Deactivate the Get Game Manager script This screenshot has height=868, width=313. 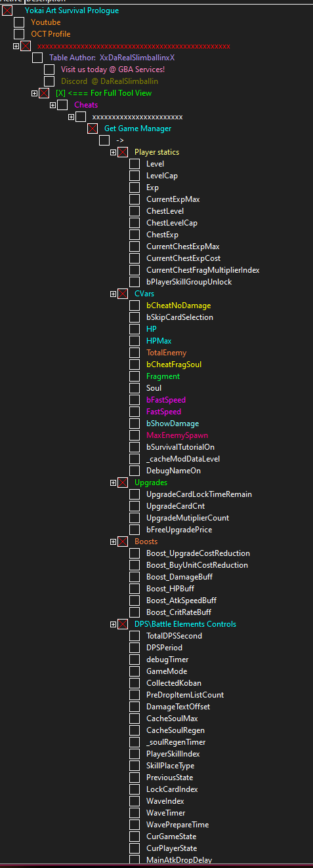click(93, 128)
